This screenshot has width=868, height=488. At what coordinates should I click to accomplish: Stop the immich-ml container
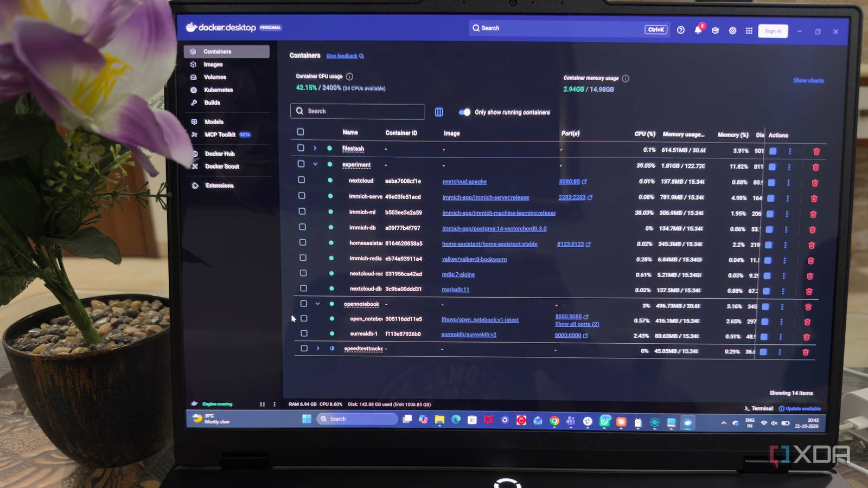tap(770, 214)
